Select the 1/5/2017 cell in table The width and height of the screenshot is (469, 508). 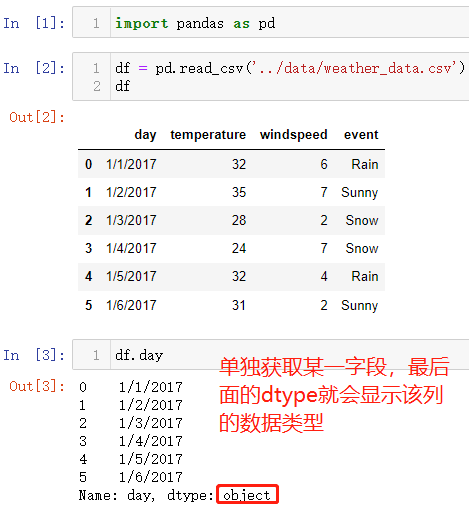click(131, 276)
